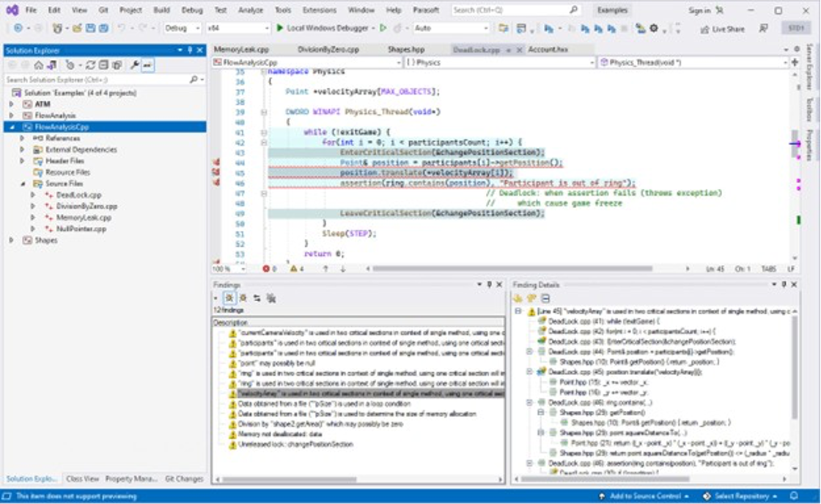The width and height of the screenshot is (821, 504).
Task: Switch to the MemoryLeak.cpp editor tab
Action: (241, 49)
